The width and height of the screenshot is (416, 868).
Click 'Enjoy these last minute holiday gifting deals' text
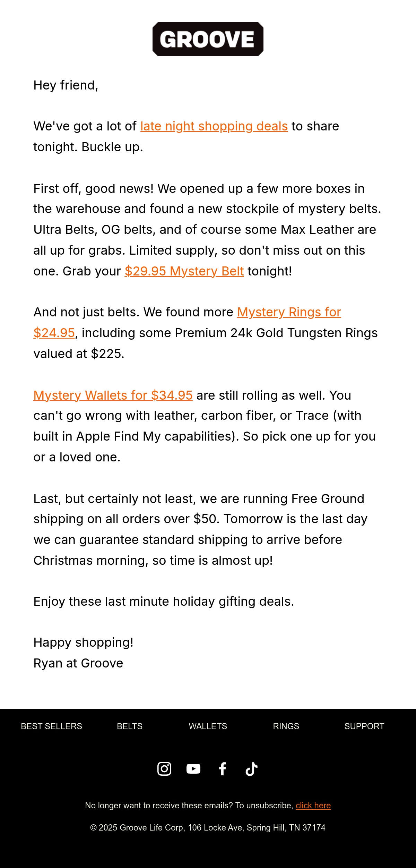pyautogui.click(x=164, y=602)
